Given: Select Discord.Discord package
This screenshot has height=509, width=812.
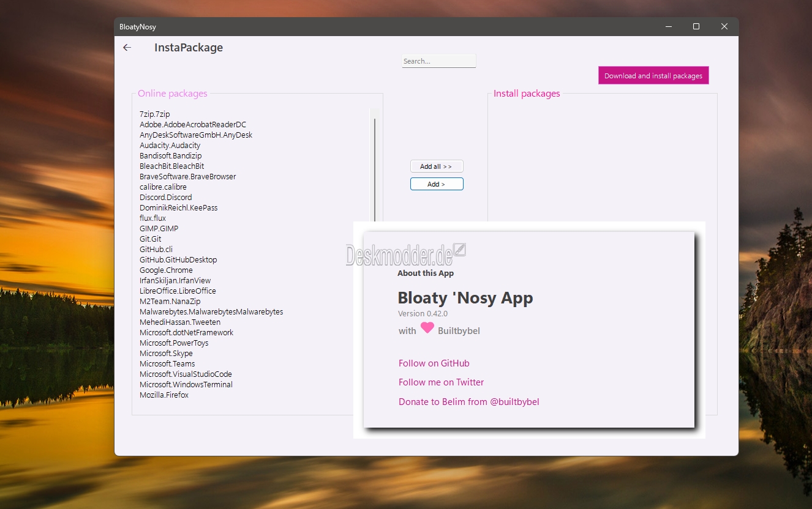Looking at the screenshot, I should [x=166, y=198].
